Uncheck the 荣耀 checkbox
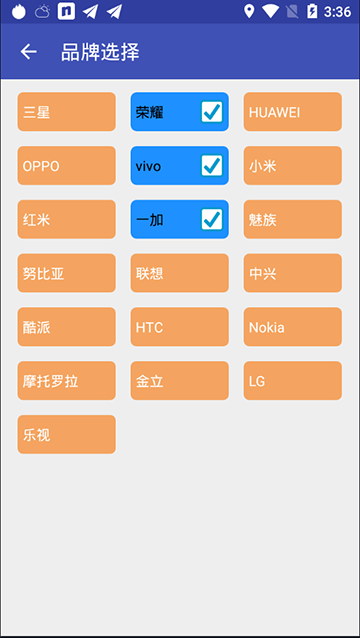360x638 pixels. click(212, 112)
